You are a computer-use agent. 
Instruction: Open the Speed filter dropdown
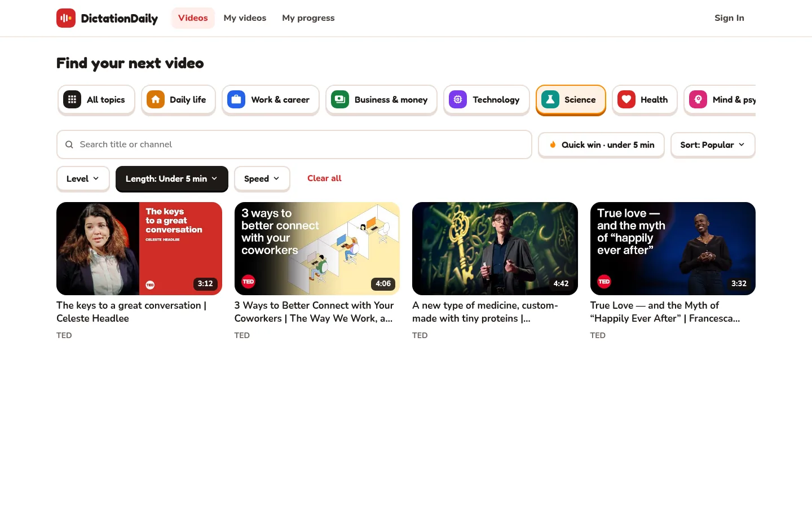point(262,179)
